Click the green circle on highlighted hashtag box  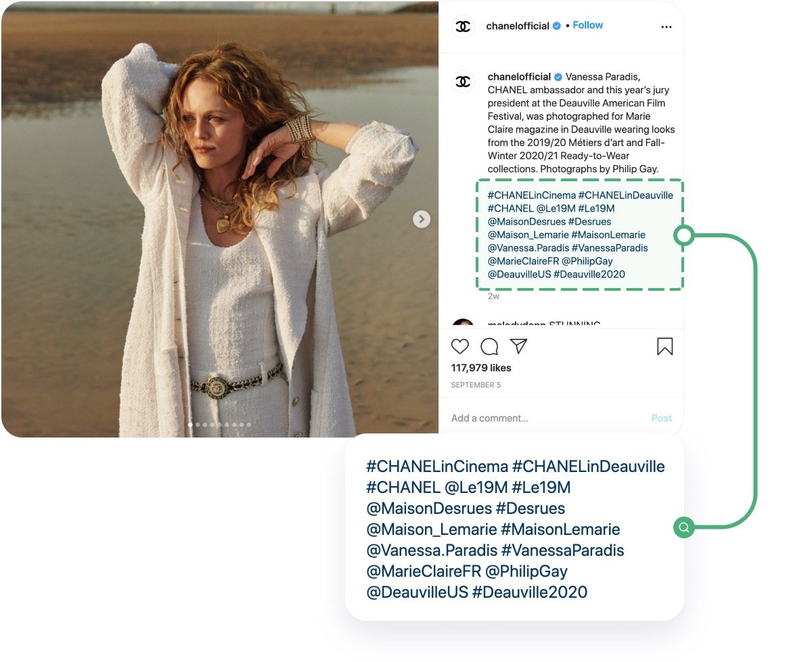pos(684,235)
